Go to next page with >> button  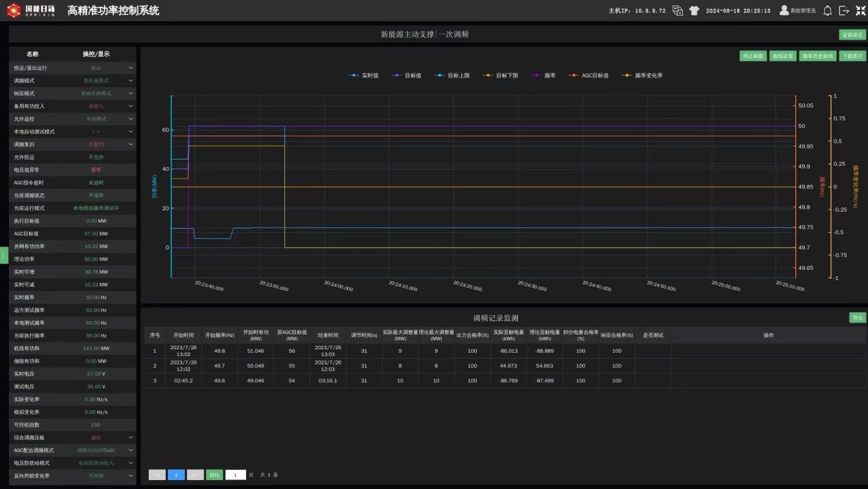pos(195,475)
